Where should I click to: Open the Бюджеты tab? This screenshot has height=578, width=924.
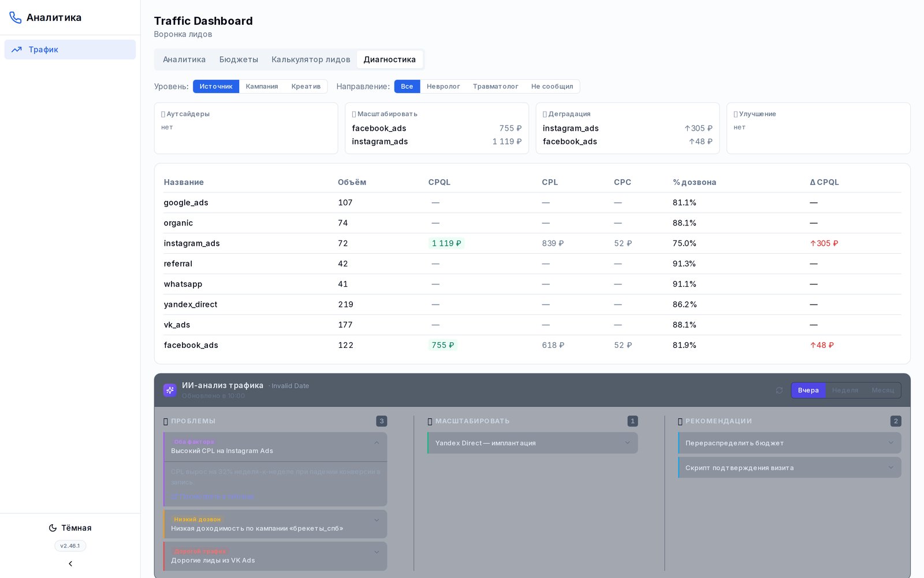coord(239,60)
